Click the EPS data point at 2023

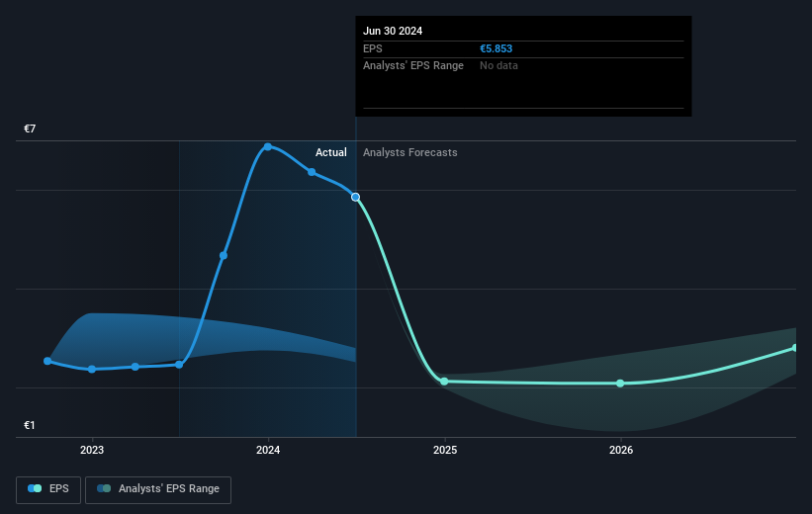(92, 369)
